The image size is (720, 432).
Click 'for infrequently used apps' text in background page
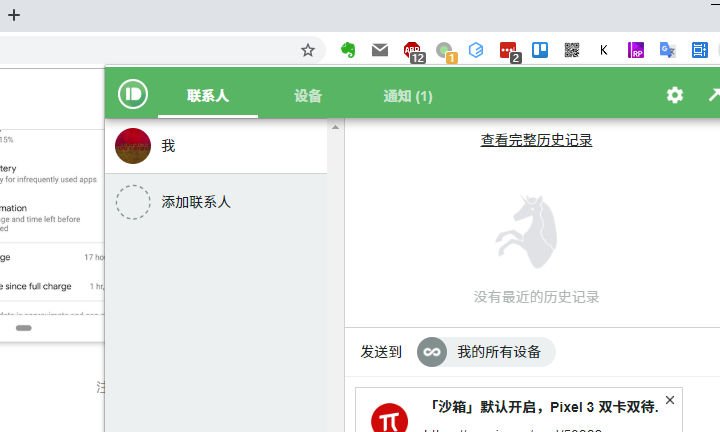(x=51, y=180)
